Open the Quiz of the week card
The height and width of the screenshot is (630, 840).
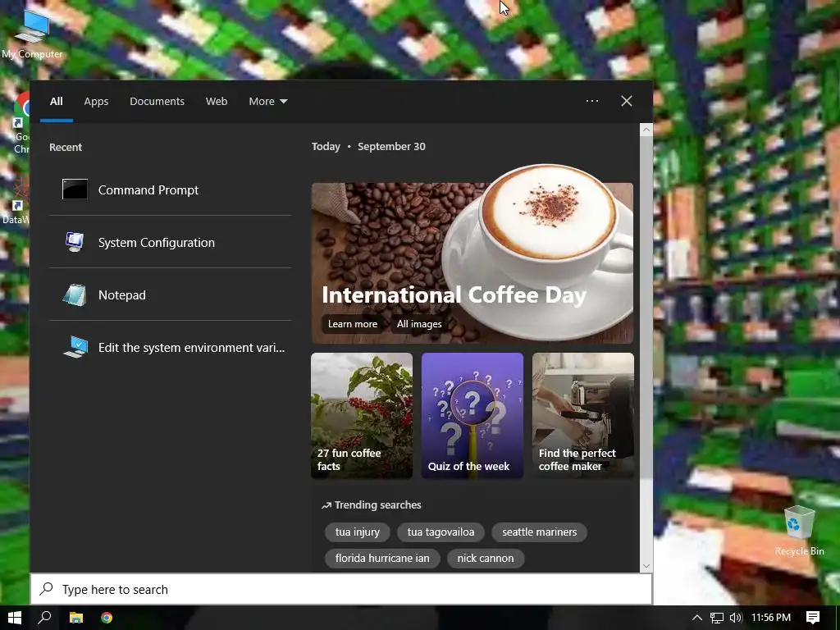[472, 415]
